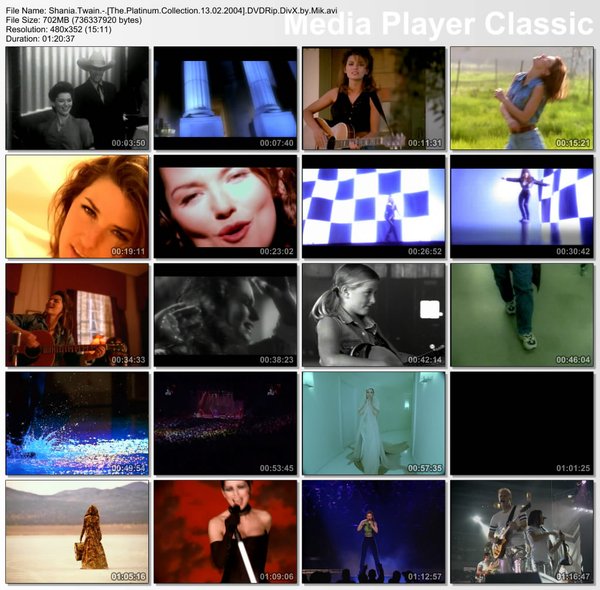Screen dimensions: 600x590
Task: Choose the green field thumbnail at 00:15:21
Action: click(x=522, y=98)
